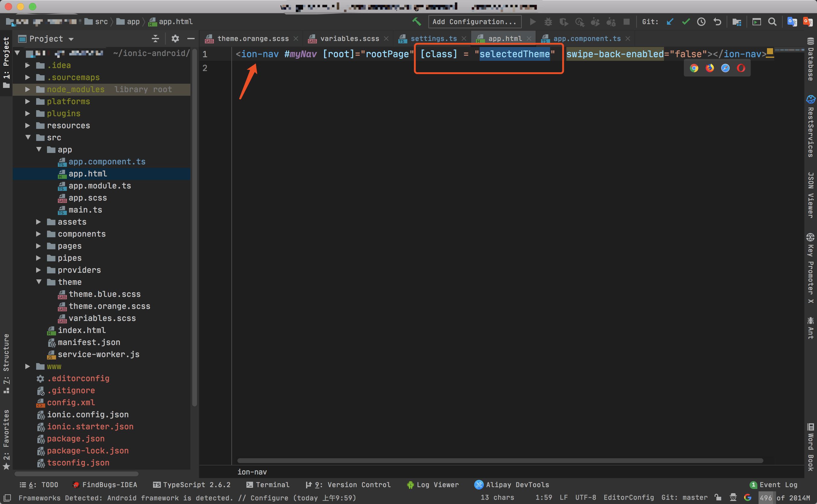Toggle the Favorites tool window
This screenshot has width=817, height=504.
pos(6,439)
